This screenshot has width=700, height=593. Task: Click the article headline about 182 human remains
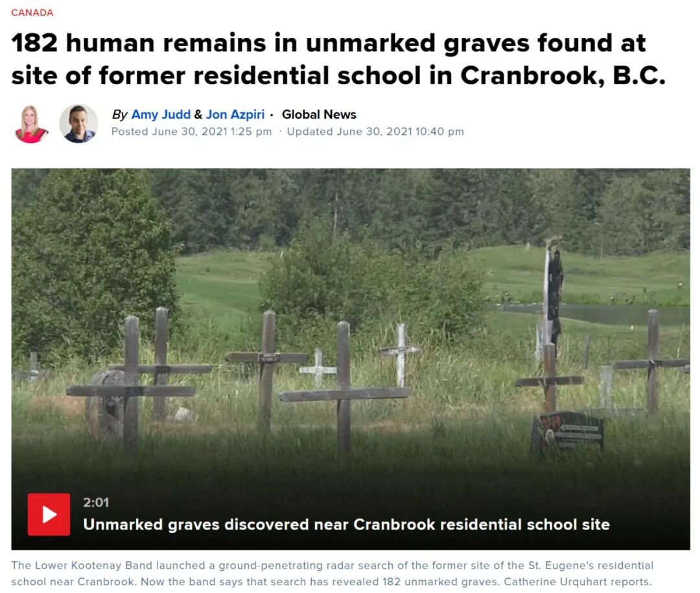(338, 59)
